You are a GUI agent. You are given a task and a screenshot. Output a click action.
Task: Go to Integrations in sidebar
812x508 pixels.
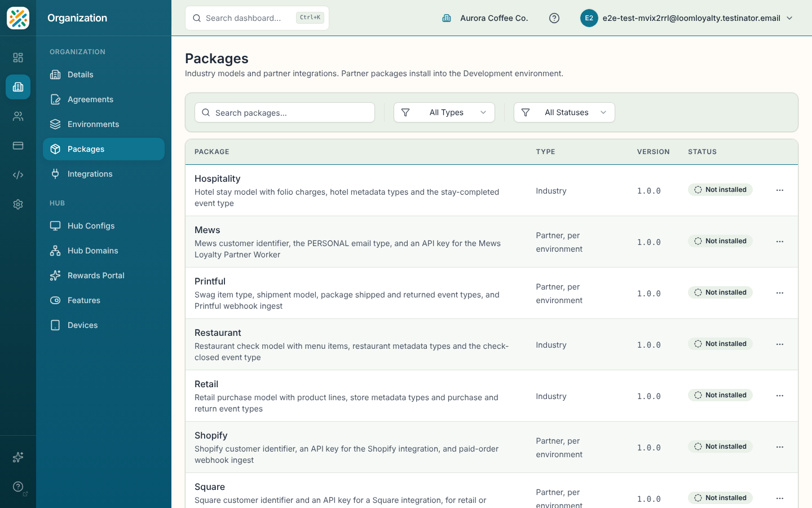[x=104, y=174]
